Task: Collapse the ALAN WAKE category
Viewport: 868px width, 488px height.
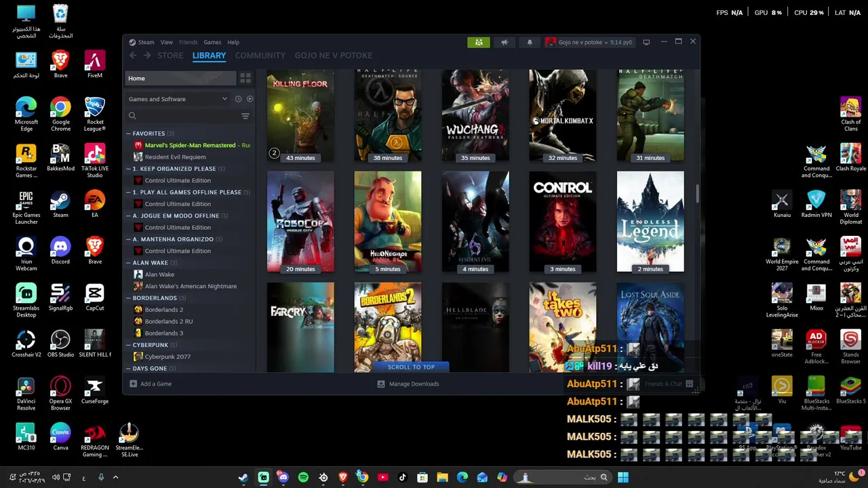Action: pyautogui.click(x=128, y=263)
